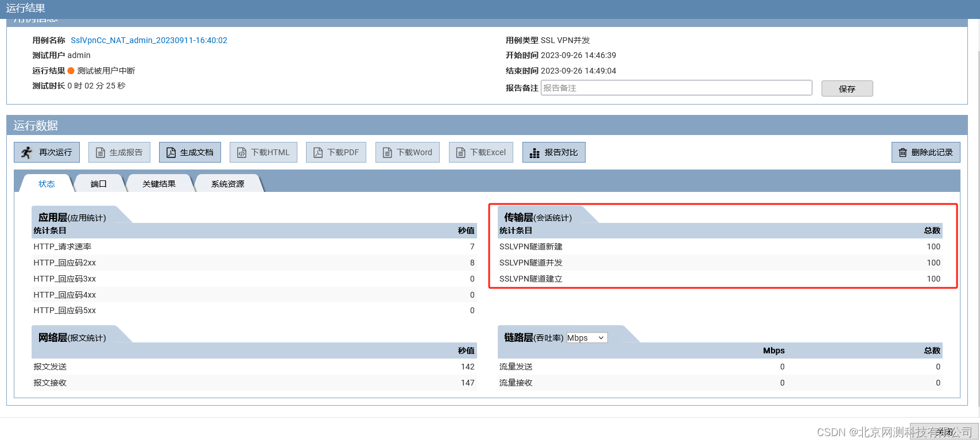
Task: Click the HTML file icon on 下载HTML
Action: click(242, 152)
